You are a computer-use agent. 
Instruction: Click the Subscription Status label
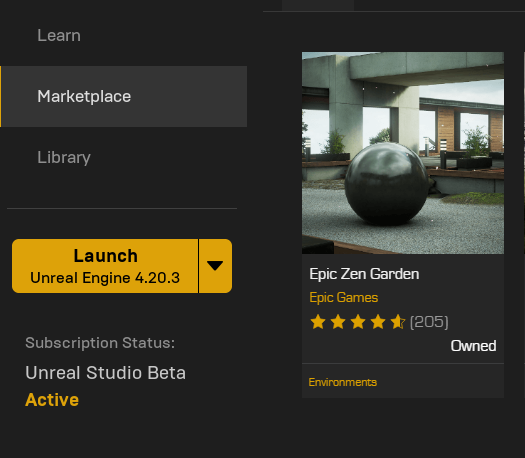click(100, 343)
